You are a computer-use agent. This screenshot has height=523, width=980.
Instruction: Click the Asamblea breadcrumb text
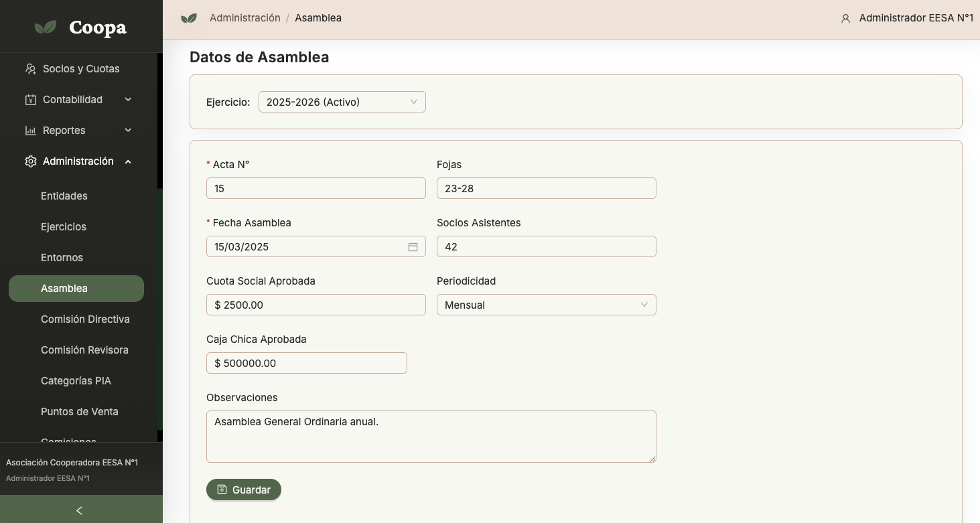[318, 18]
